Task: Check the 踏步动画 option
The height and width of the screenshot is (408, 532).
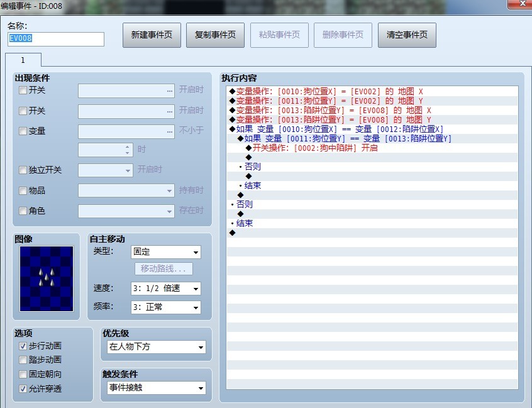Action: click(23, 360)
